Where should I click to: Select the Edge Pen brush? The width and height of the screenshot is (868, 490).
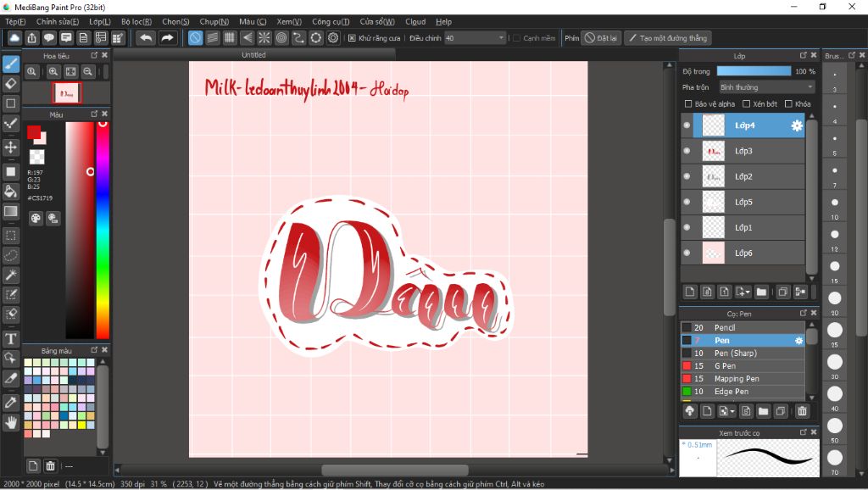pyautogui.click(x=743, y=392)
